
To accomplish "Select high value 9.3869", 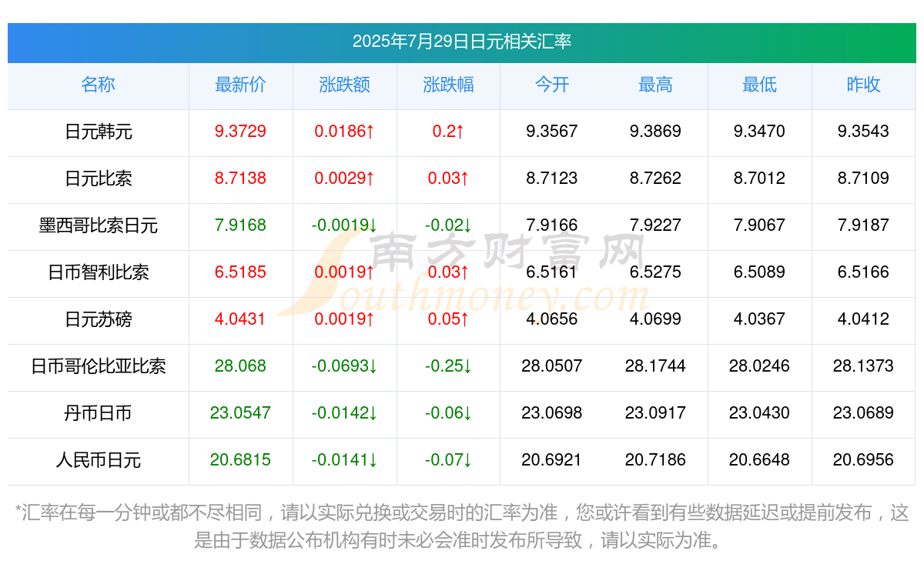I will point(656,132).
